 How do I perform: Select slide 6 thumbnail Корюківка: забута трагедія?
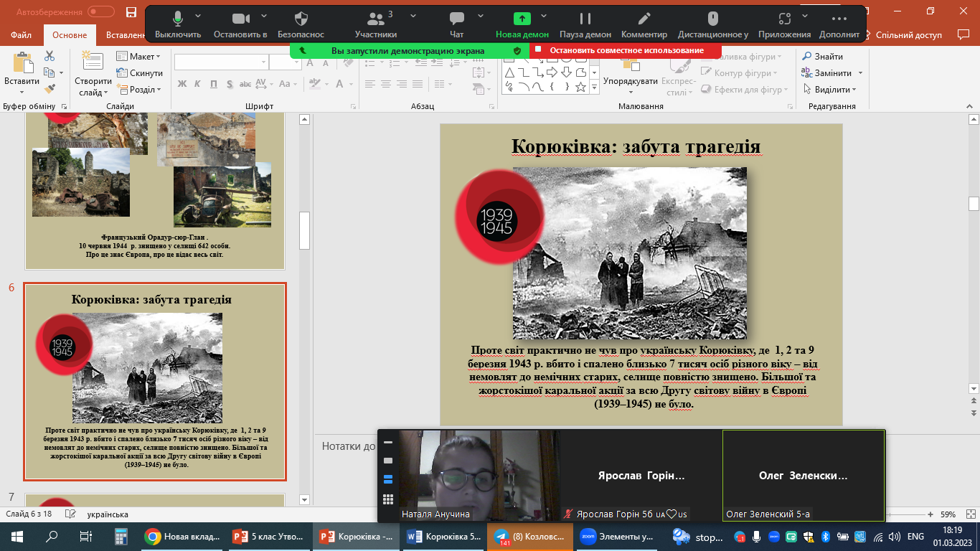click(155, 382)
